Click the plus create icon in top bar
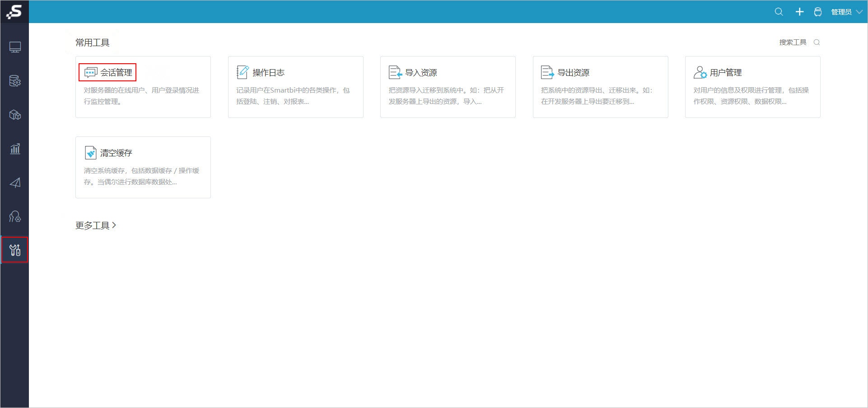 pyautogui.click(x=799, y=12)
